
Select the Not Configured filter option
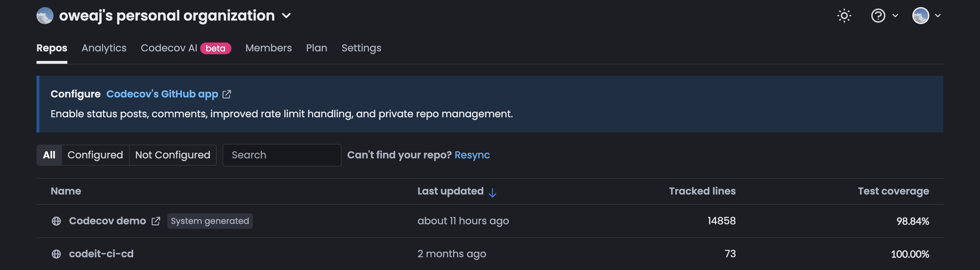(173, 155)
